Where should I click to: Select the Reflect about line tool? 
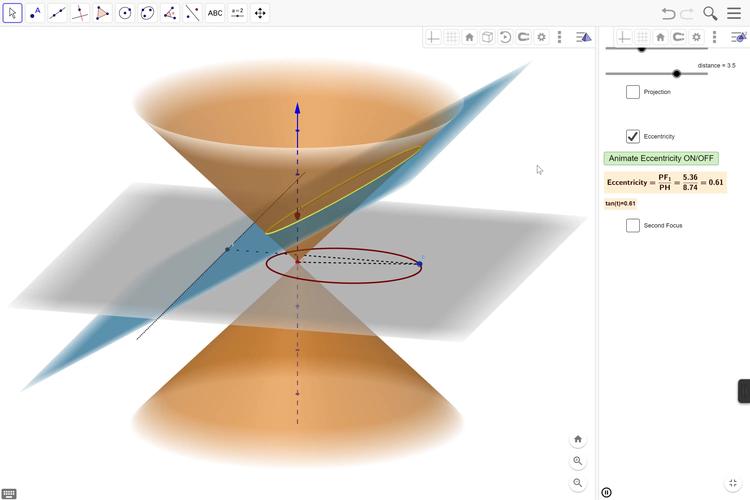pyautogui.click(x=192, y=13)
